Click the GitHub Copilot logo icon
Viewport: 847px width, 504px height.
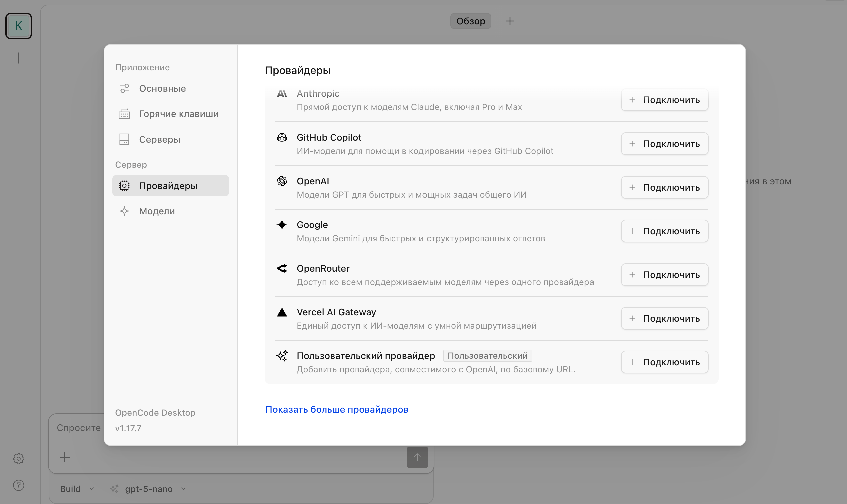pyautogui.click(x=282, y=137)
